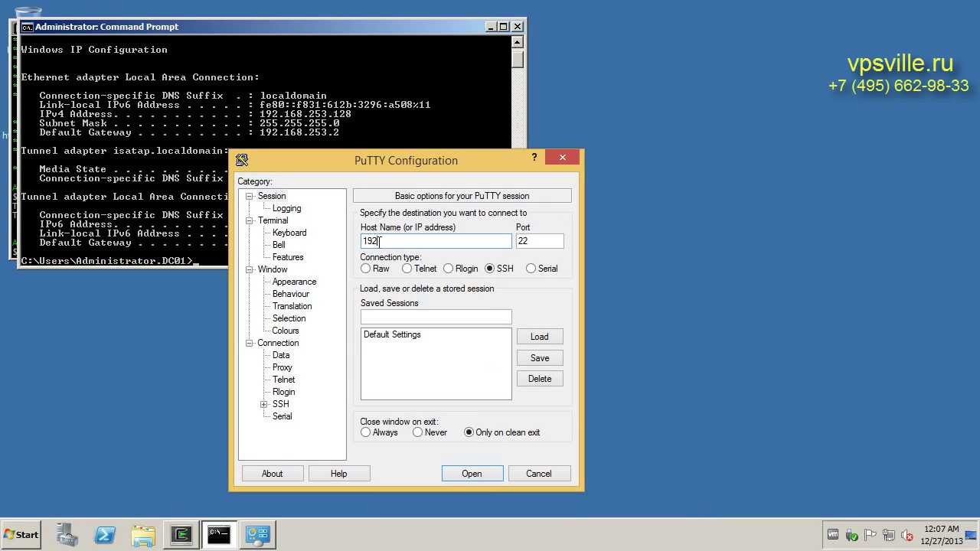This screenshot has width=980, height=551.
Task: Open the Keyboard settings category
Action: [x=289, y=233]
